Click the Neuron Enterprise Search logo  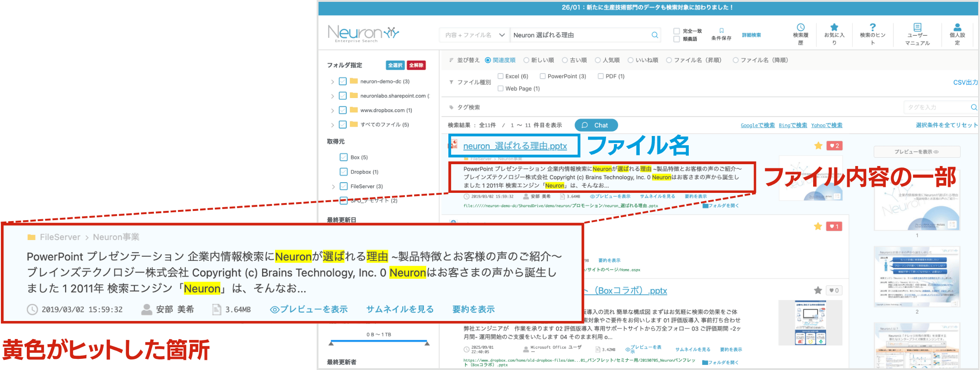click(x=363, y=34)
